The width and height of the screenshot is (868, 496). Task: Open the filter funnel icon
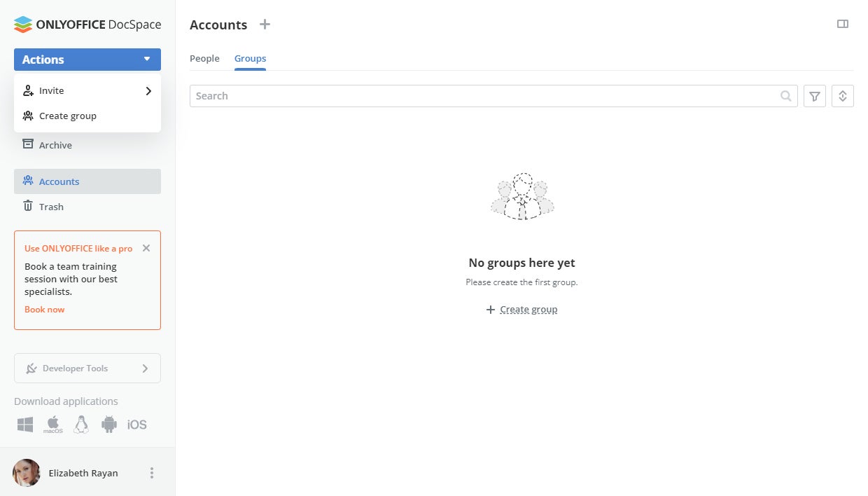pyautogui.click(x=815, y=96)
